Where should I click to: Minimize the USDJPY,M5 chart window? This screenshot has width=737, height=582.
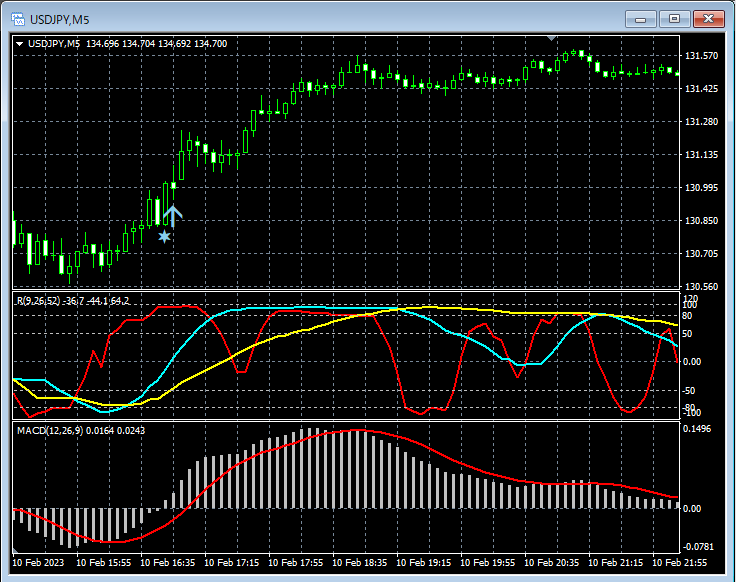click(x=639, y=18)
